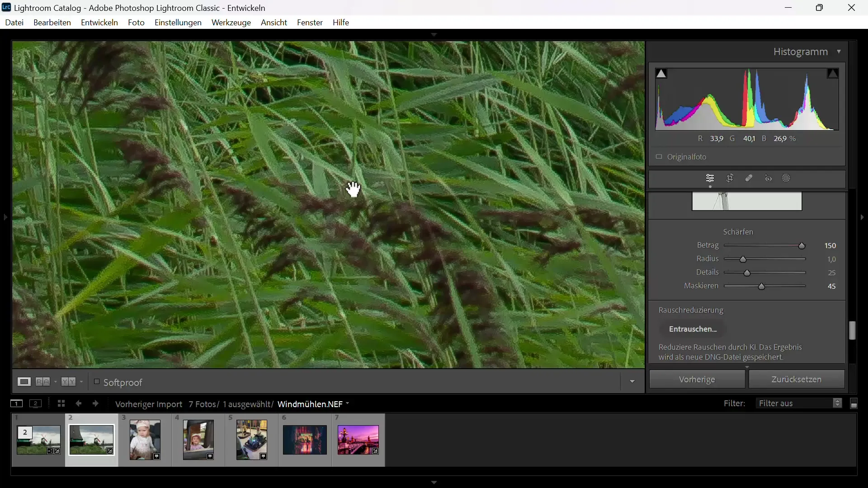Open the Entwickeln menu
This screenshot has height=488, width=868.
coord(99,23)
